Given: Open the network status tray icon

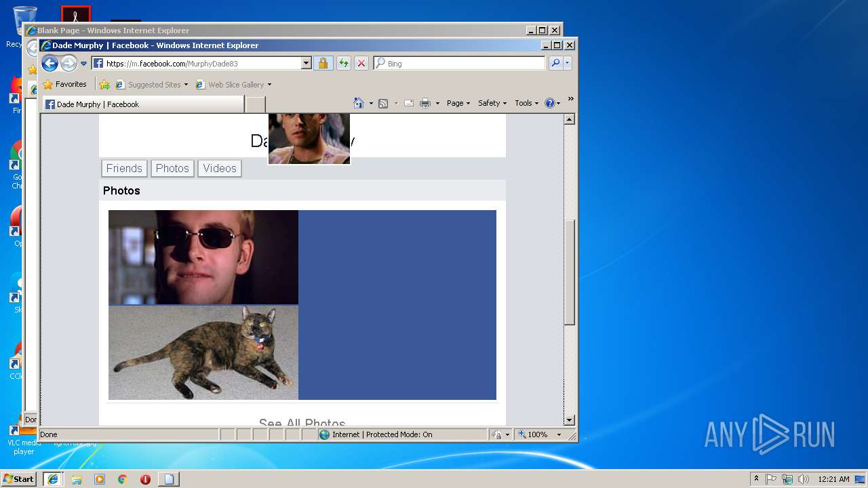Looking at the screenshot, I should point(787,479).
